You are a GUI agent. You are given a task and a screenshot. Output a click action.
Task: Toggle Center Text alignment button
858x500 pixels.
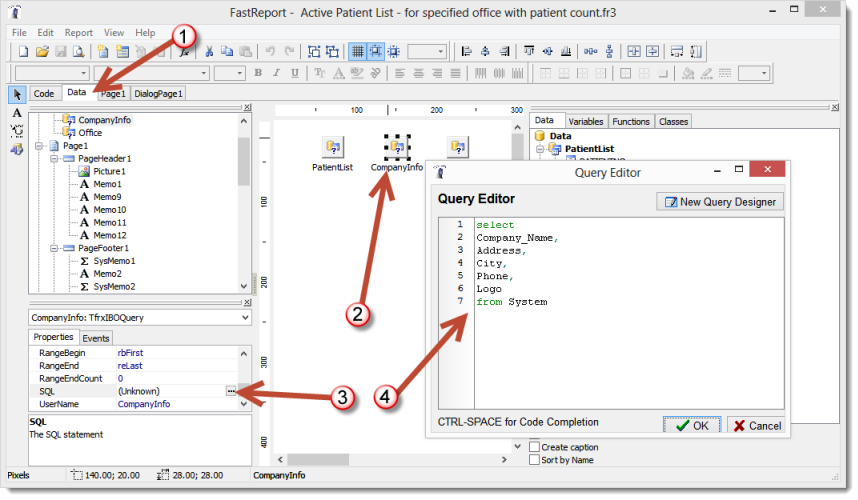click(419, 73)
